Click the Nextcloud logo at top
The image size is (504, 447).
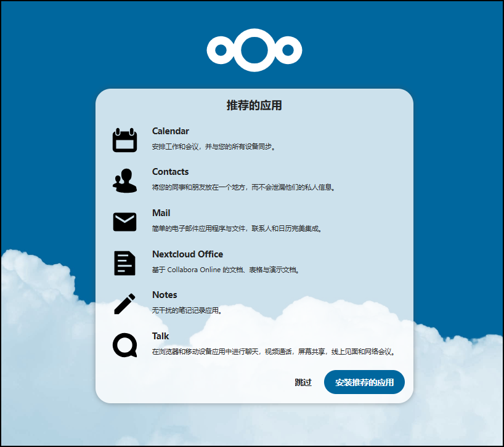pos(254,50)
